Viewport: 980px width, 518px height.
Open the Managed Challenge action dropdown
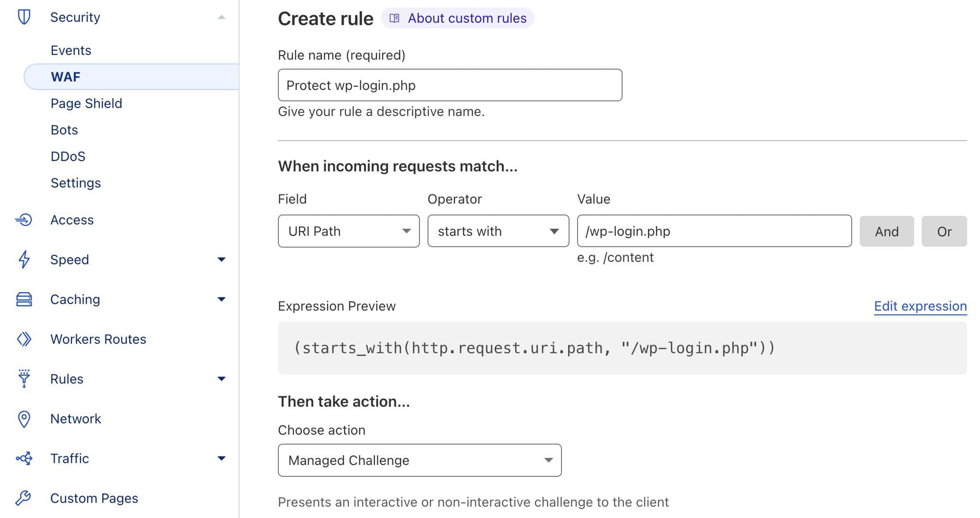[419, 460]
